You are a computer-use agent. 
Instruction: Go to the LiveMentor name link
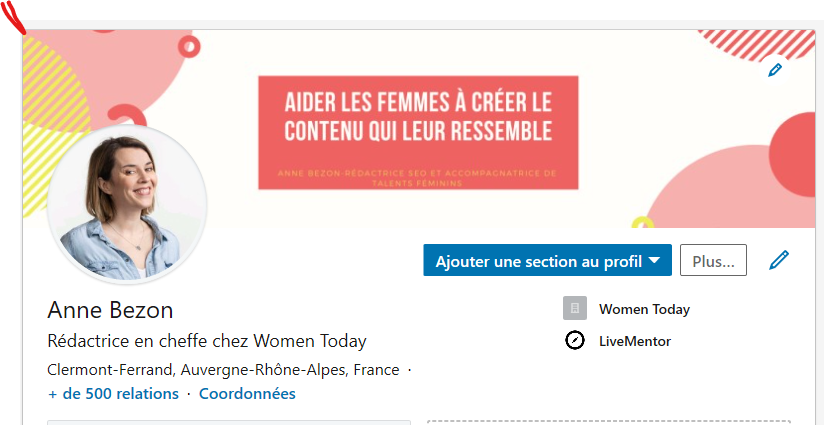[x=634, y=341]
